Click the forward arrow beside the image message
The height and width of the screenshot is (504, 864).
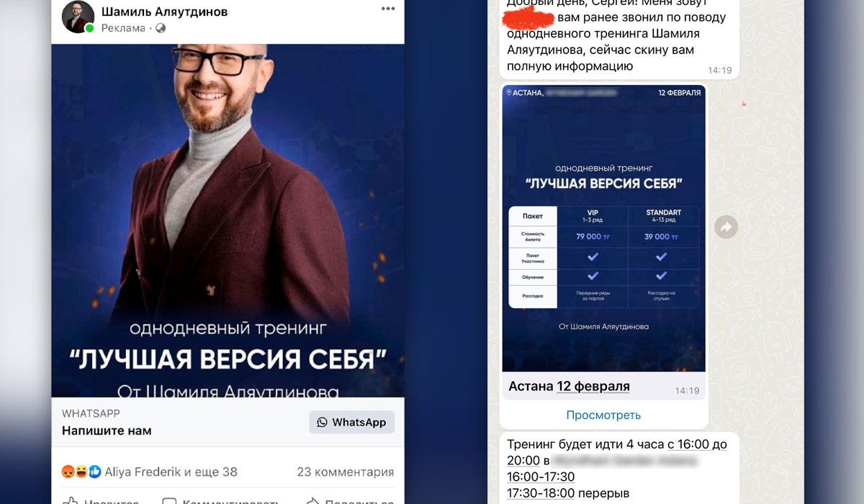(726, 228)
